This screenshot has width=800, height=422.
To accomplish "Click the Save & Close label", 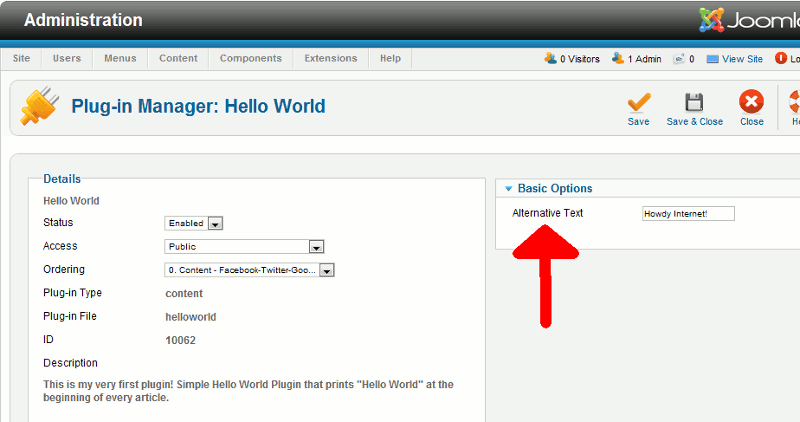I will [x=694, y=121].
